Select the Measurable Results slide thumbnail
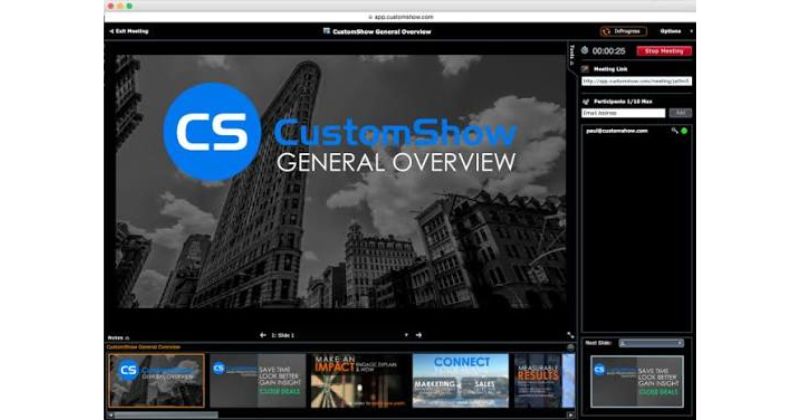This screenshot has height=420, width=800. 538,381
